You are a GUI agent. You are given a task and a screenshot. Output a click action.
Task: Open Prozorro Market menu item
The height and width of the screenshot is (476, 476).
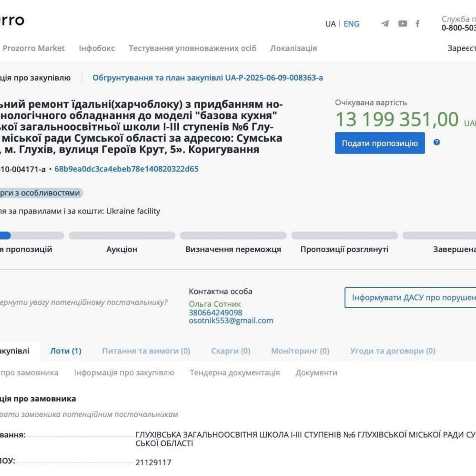coord(33,48)
